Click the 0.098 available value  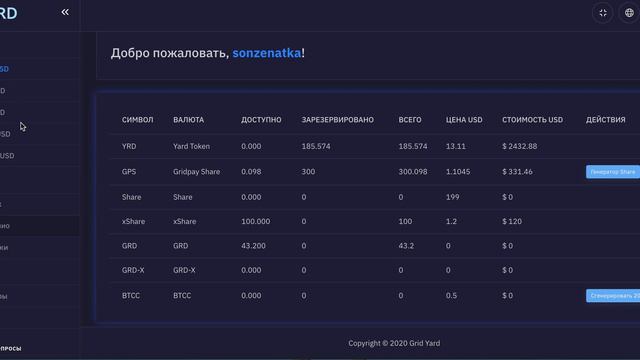251,172
